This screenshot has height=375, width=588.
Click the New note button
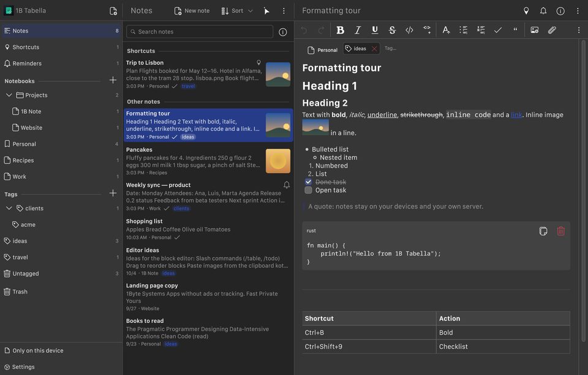(x=192, y=11)
